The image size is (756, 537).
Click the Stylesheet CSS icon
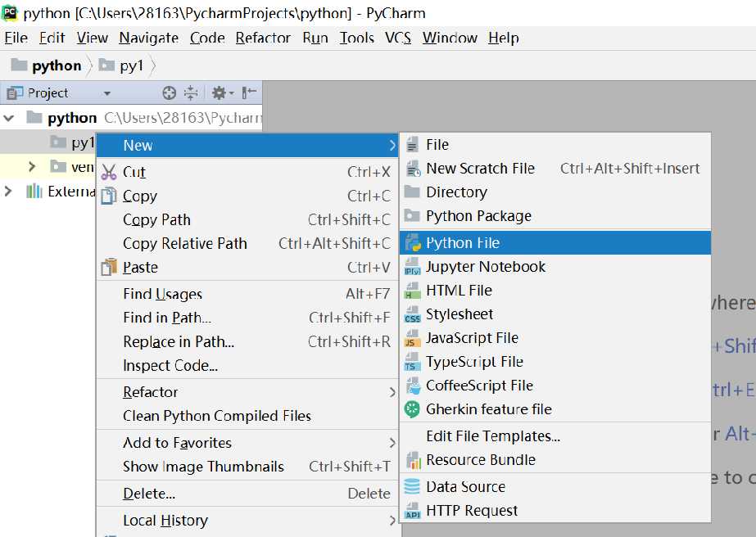[413, 314]
